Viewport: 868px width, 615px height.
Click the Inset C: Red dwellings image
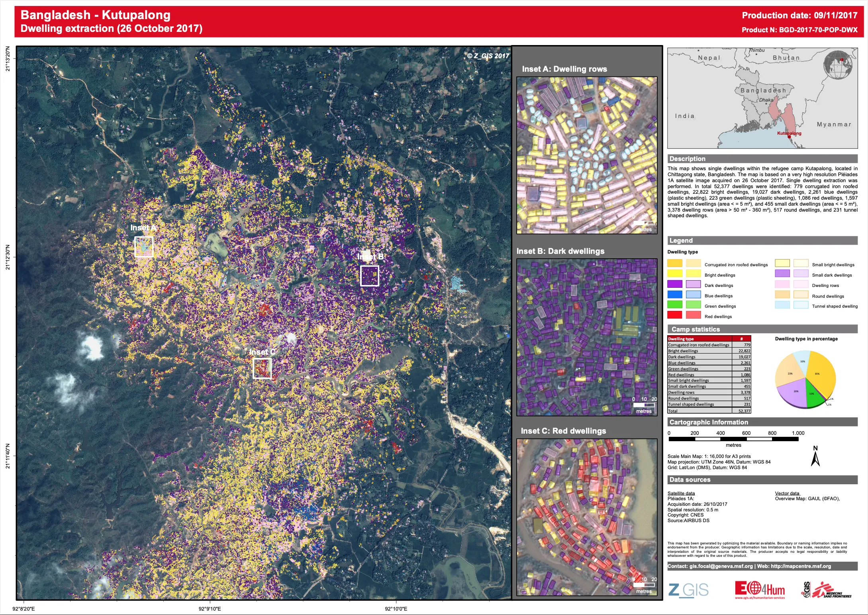[x=586, y=517]
